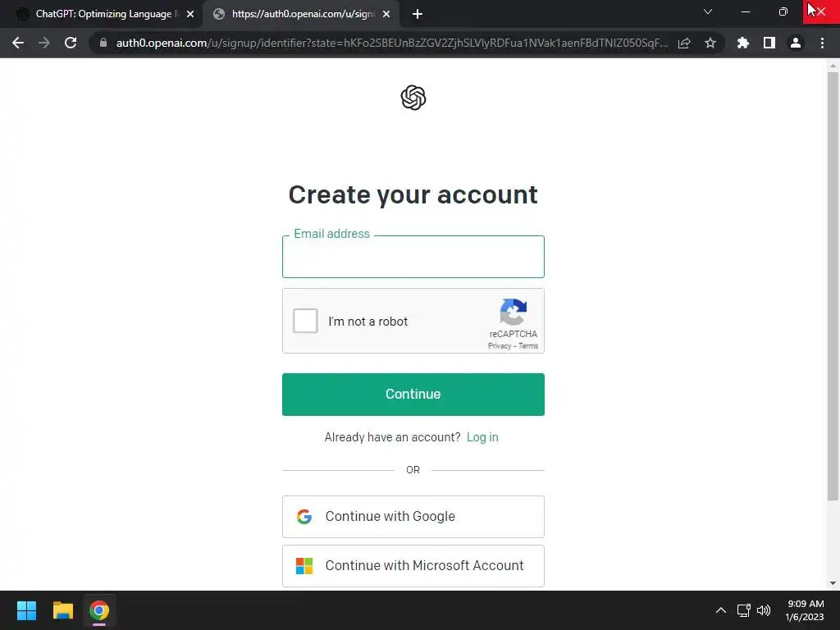Close the ChatGPT tab
Image resolution: width=840 pixels, height=630 pixels.
pos(190,14)
